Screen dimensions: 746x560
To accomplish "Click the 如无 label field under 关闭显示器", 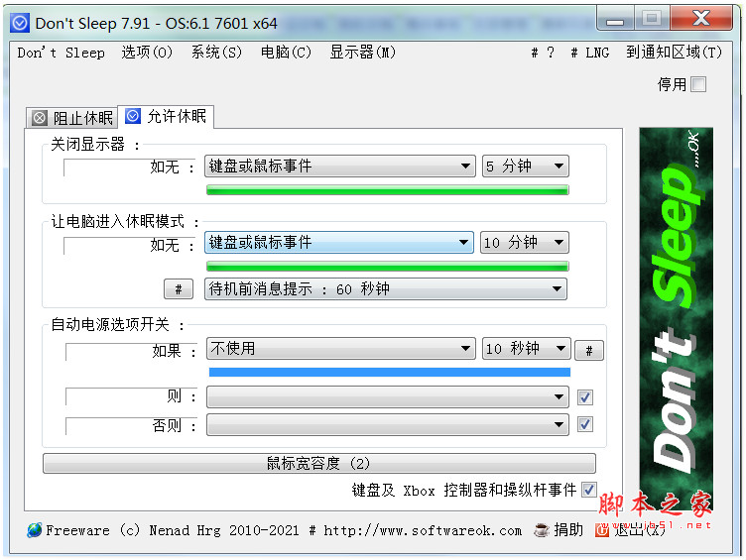I will coord(129,167).
